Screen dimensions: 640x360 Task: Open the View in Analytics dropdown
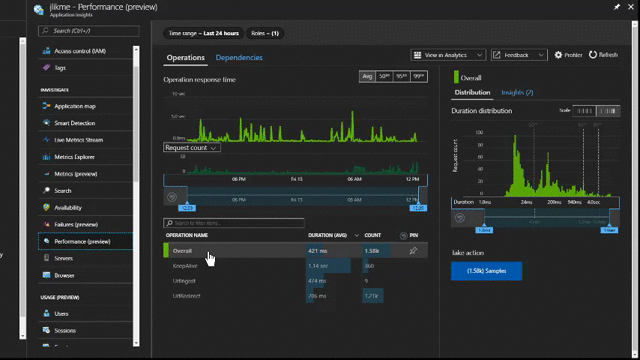pos(448,55)
